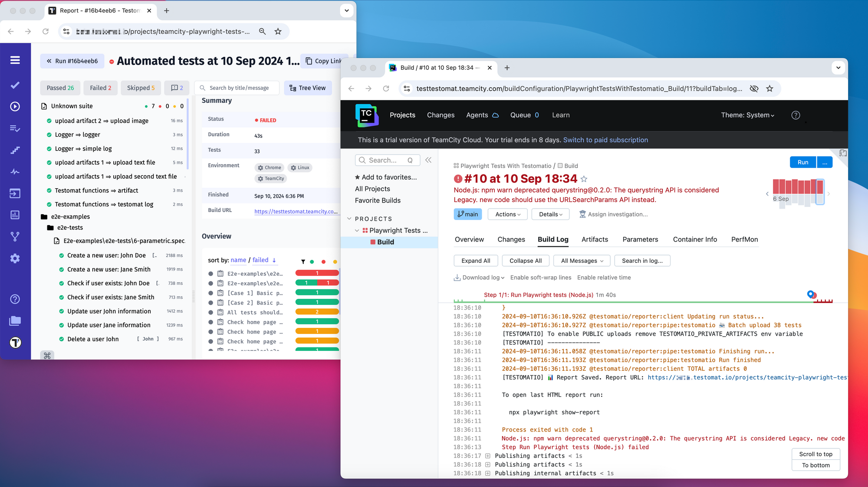Viewport: 868px width, 487px height.
Task: Reload the TeamCity browser page
Action: [x=386, y=88]
